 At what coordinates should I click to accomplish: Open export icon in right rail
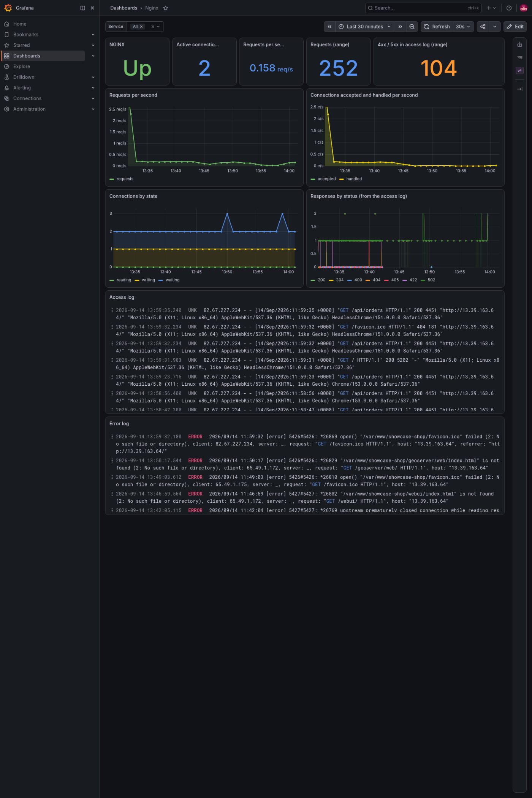tap(519, 45)
